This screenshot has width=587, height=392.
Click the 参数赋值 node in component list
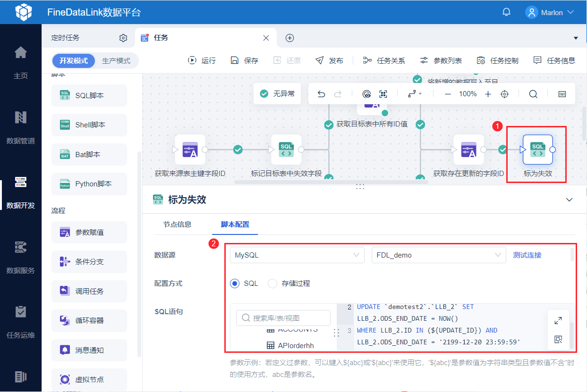click(89, 232)
